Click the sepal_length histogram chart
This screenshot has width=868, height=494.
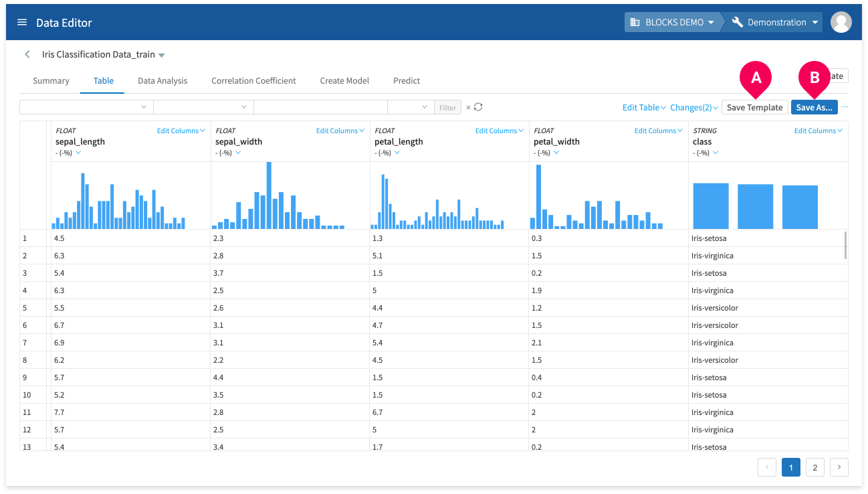[118, 200]
